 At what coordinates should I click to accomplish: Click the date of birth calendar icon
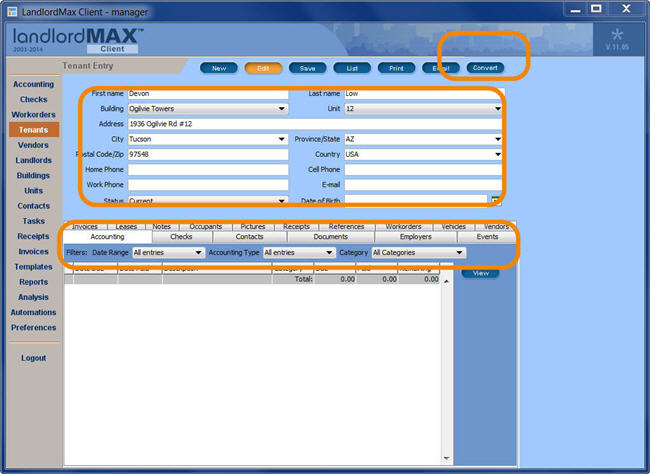tap(495, 201)
